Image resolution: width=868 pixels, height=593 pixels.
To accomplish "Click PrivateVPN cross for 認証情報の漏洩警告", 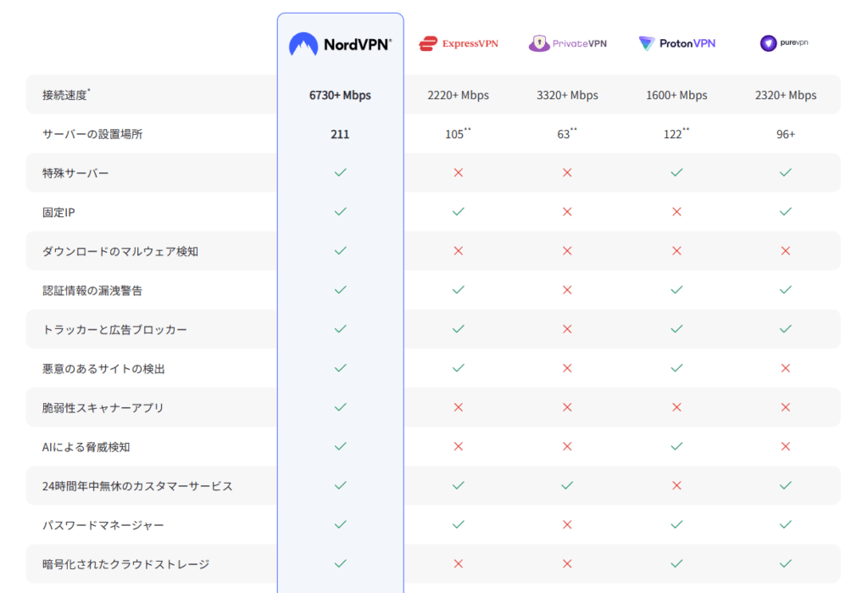I will coord(567,290).
